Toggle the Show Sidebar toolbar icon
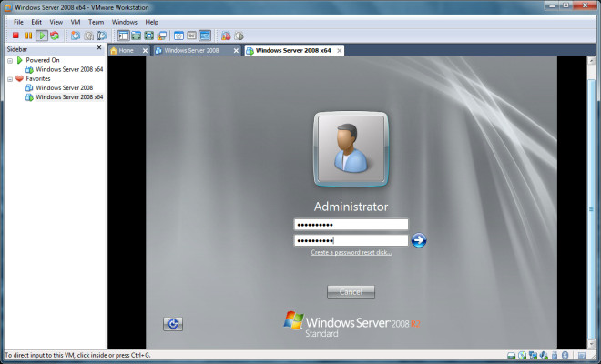601x364 pixels. tap(124, 35)
